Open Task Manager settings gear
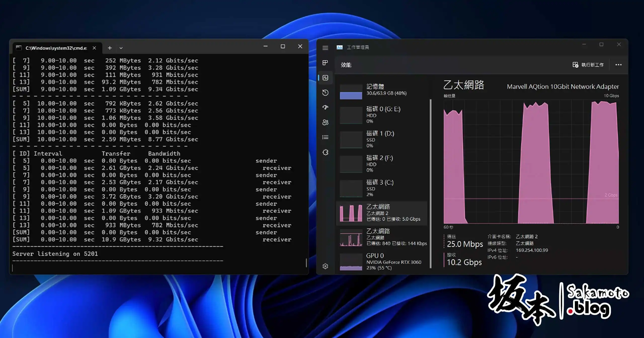The width and height of the screenshot is (644, 338). tap(325, 266)
